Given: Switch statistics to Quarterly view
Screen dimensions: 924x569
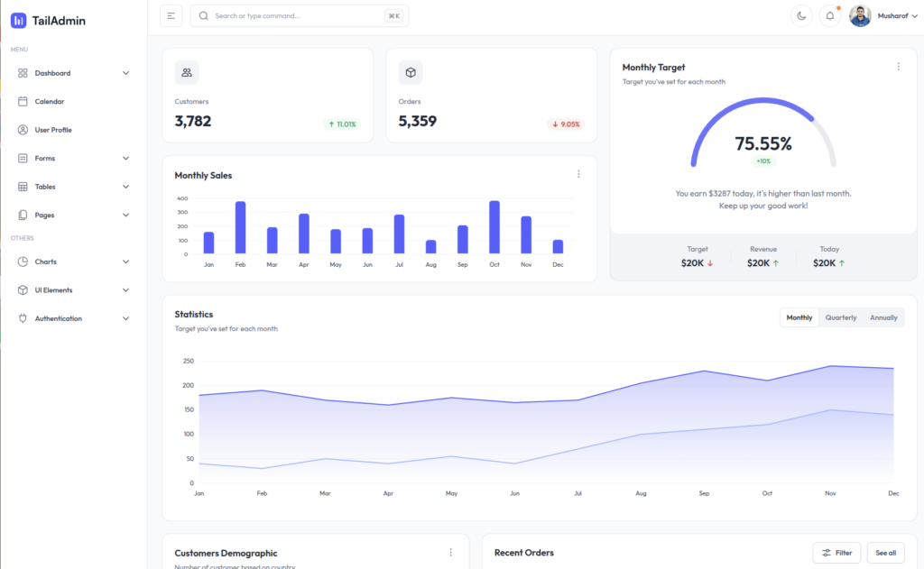Looking at the screenshot, I should pyautogui.click(x=840, y=317).
